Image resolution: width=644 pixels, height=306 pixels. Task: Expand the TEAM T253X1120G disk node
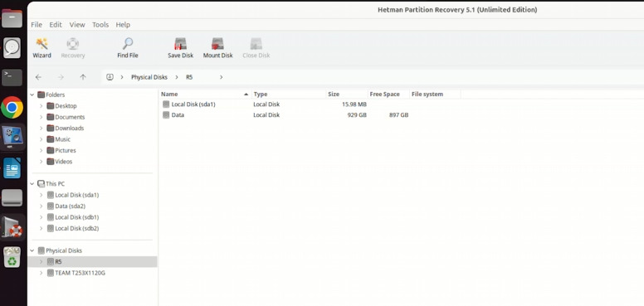(x=41, y=273)
